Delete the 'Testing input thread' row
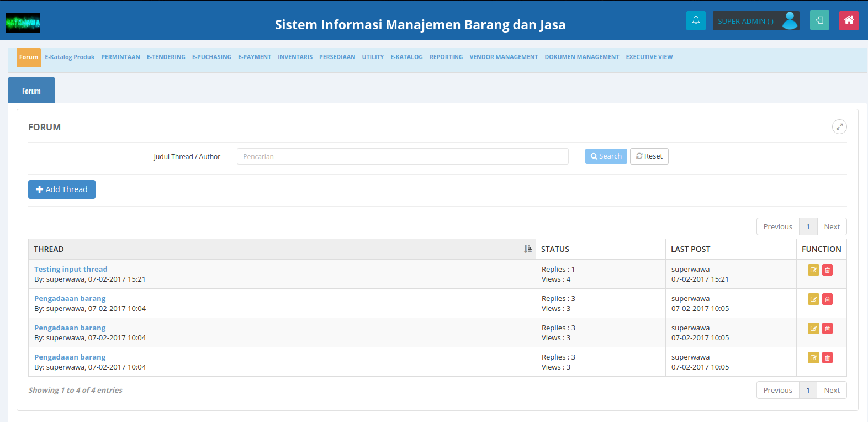868x422 pixels. click(827, 270)
